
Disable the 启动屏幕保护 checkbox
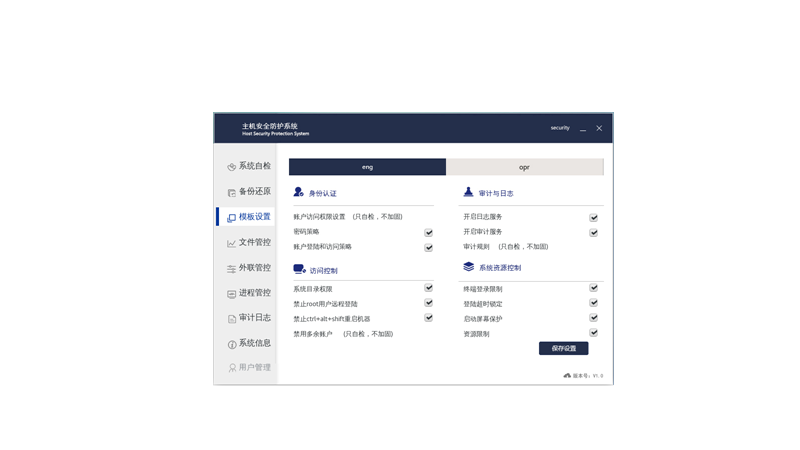pyautogui.click(x=593, y=318)
